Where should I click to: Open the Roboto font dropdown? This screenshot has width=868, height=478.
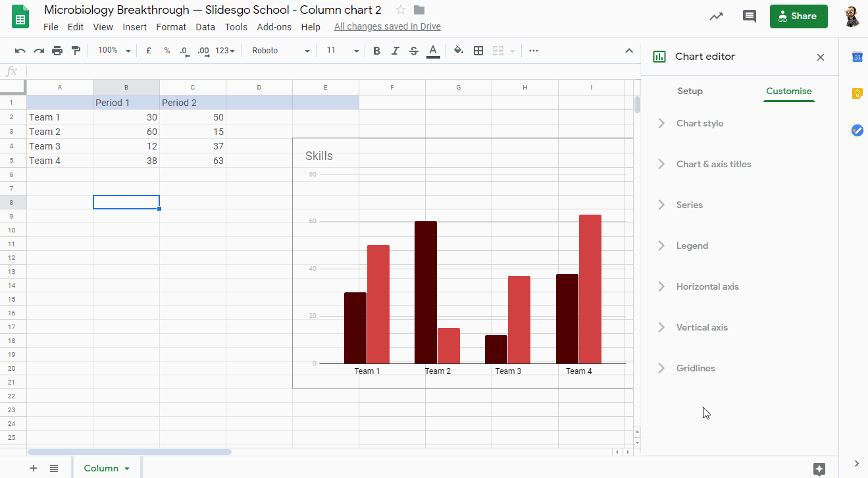[x=281, y=51]
